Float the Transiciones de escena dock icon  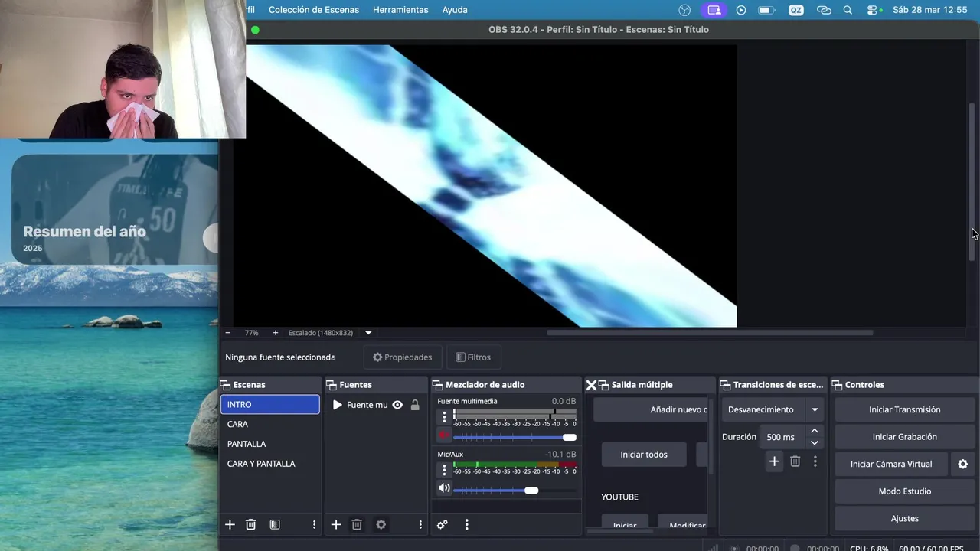click(725, 385)
